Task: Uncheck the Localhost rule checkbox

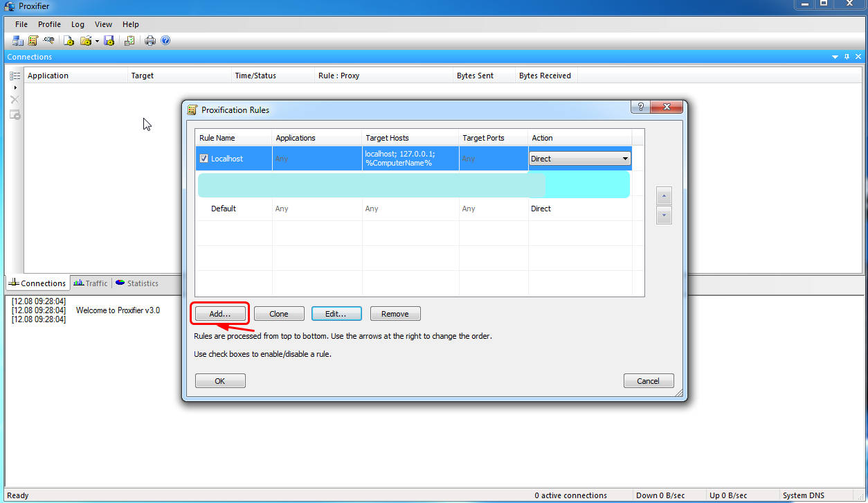Action: pyautogui.click(x=204, y=159)
